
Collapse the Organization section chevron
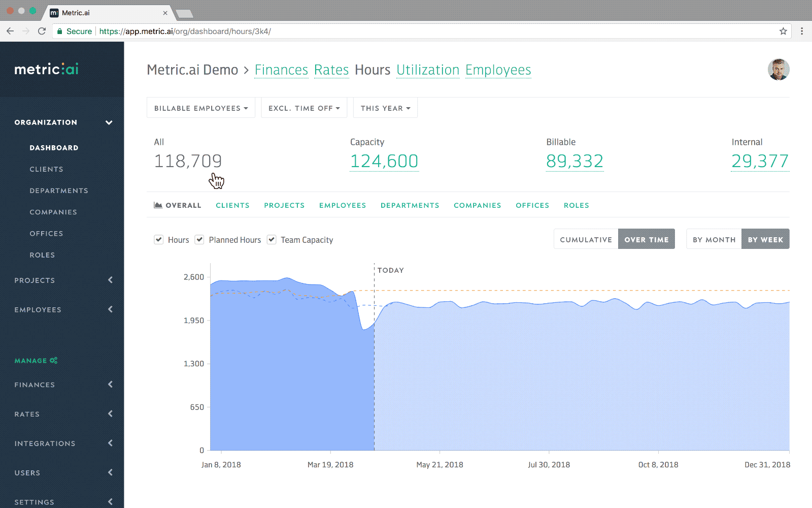click(x=109, y=122)
